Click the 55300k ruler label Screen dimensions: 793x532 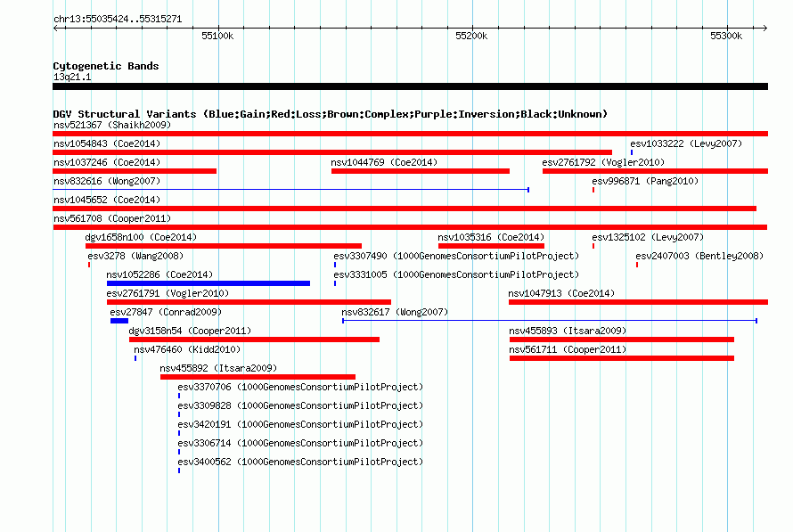point(726,36)
